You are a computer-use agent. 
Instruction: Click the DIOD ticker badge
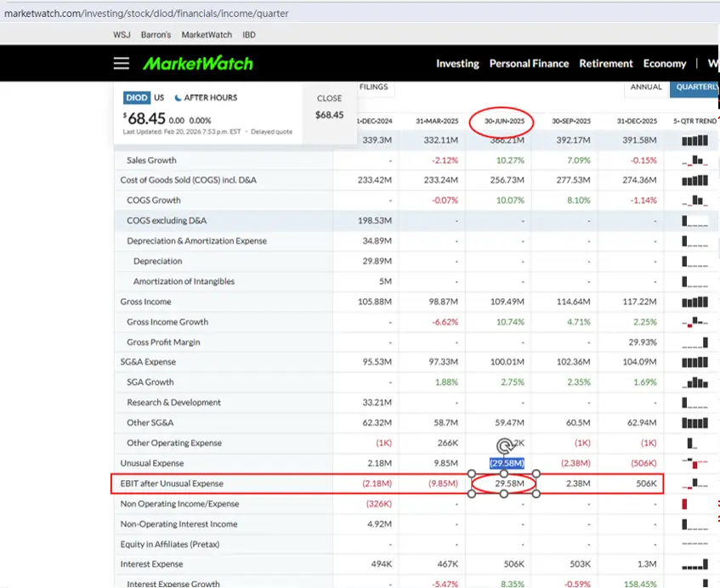tap(137, 98)
